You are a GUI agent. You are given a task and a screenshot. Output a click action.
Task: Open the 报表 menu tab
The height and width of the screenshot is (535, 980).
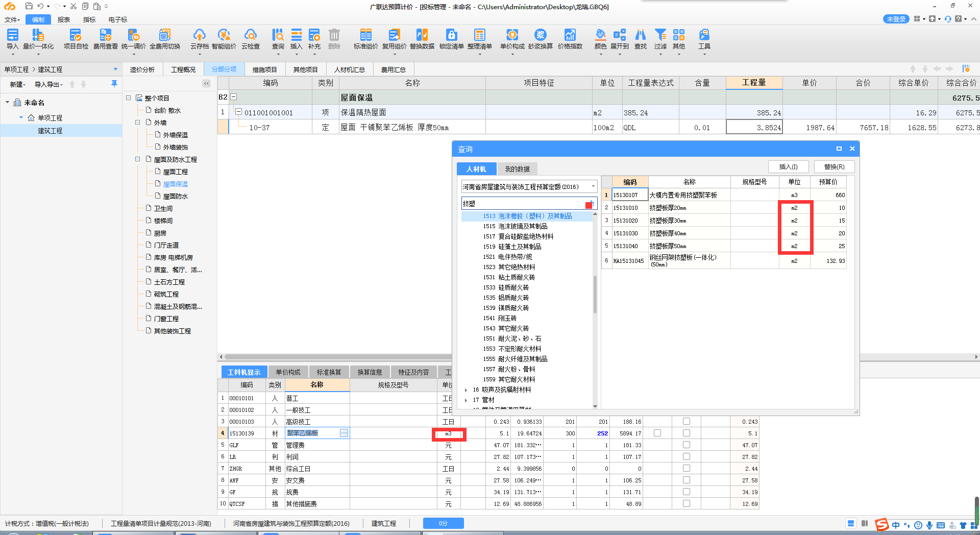(64, 19)
